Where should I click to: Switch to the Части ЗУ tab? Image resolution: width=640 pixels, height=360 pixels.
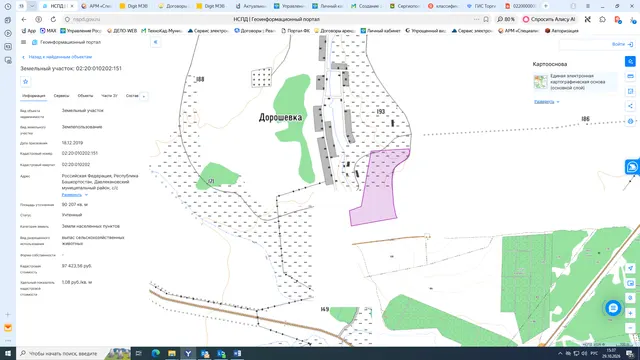point(109,96)
